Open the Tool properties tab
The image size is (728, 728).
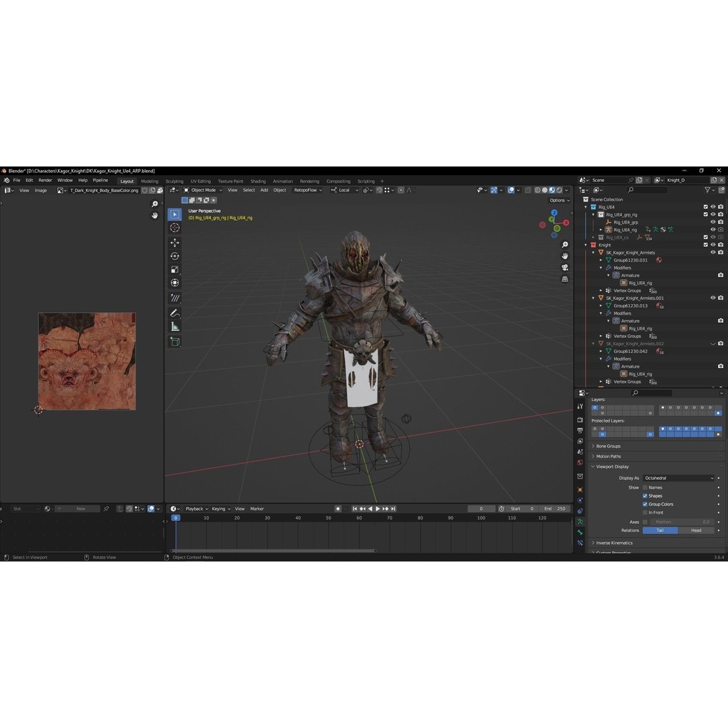[580, 406]
